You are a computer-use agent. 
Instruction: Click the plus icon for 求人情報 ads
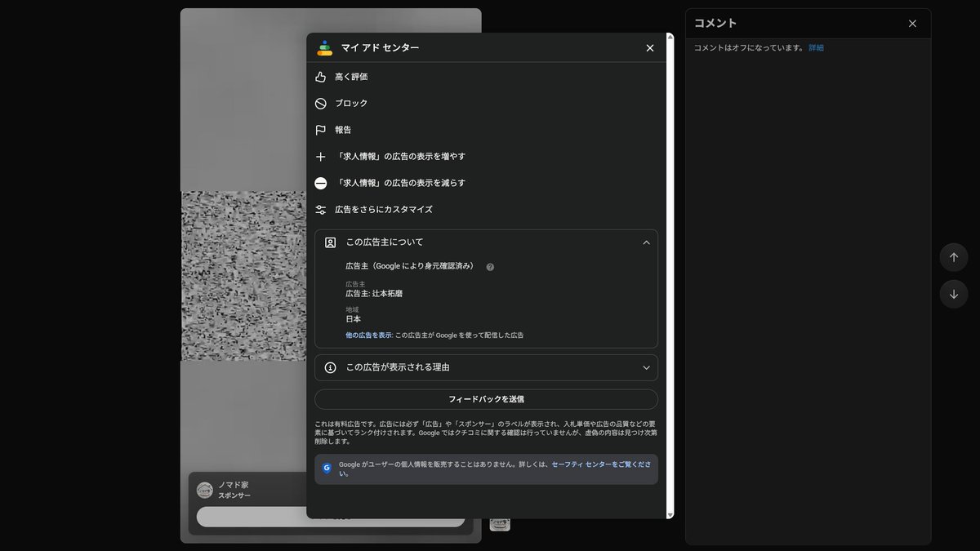[x=321, y=157]
